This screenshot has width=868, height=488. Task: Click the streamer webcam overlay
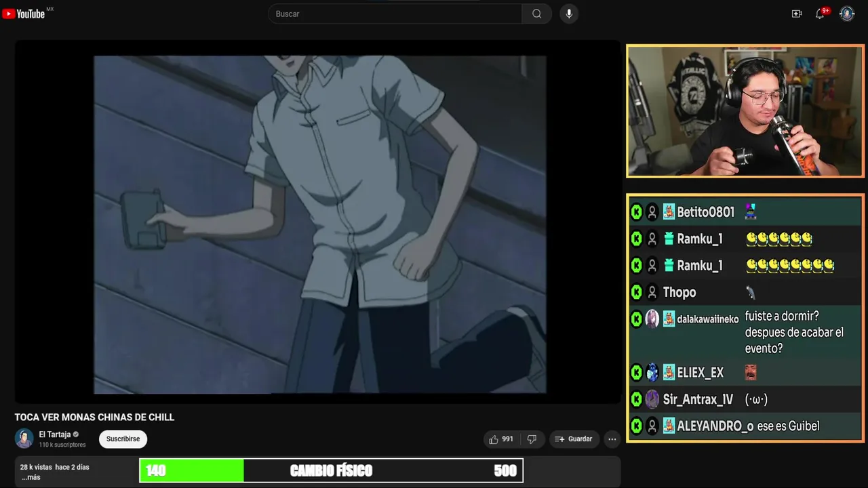tap(745, 111)
